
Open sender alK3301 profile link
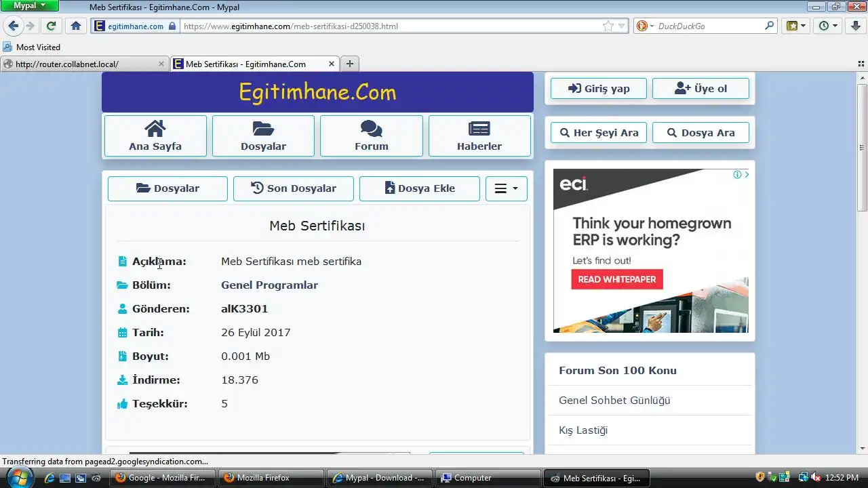244,309
